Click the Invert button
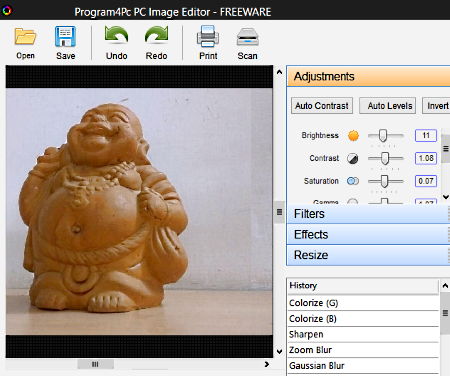The image size is (450, 376). [436, 106]
